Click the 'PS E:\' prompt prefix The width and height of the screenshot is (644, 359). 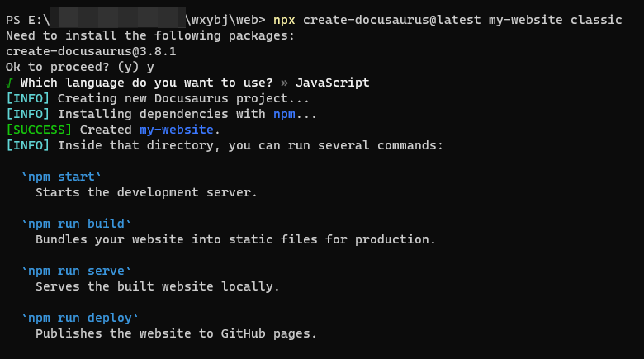pyautogui.click(x=28, y=20)
